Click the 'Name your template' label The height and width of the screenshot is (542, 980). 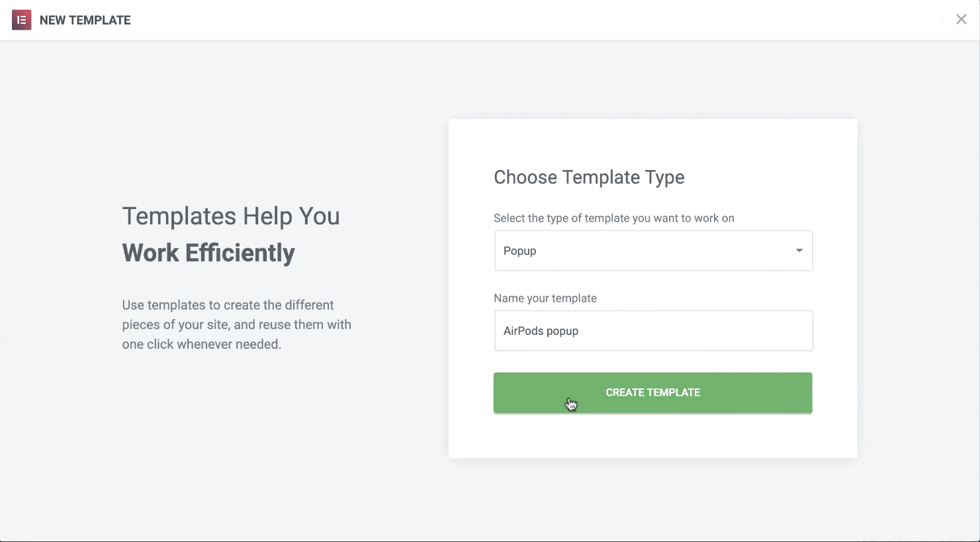[x=545, y=298]
